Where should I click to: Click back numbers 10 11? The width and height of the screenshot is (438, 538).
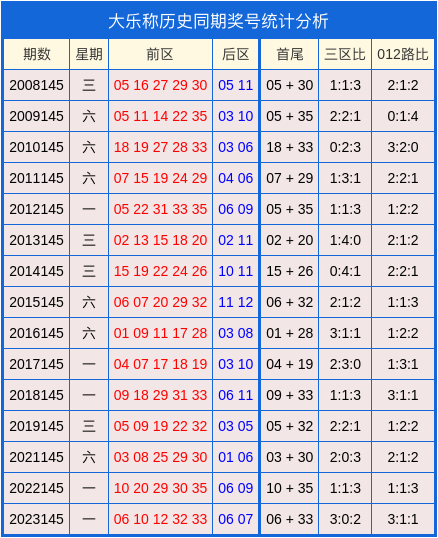tap(236, 271)
